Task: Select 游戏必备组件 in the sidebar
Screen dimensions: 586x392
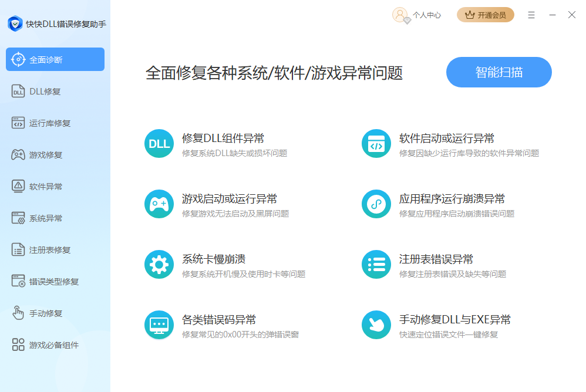Action: click(x=54, y=345)
